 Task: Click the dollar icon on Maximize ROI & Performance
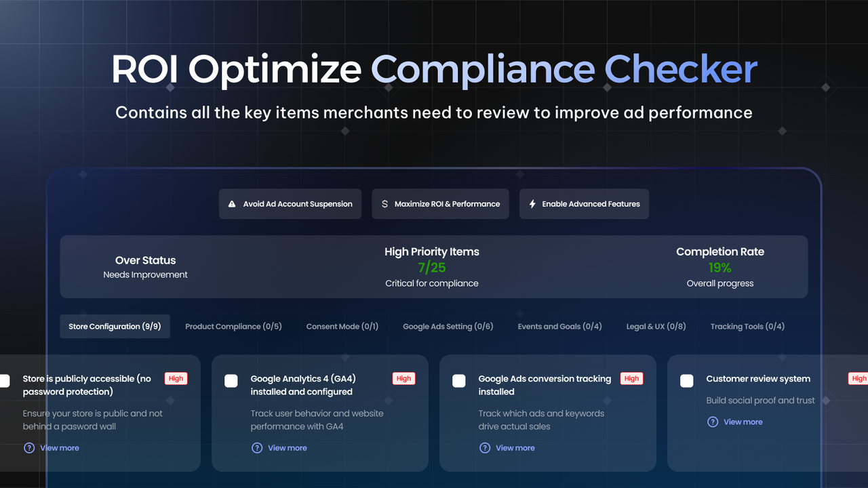(x=385, y=204)
